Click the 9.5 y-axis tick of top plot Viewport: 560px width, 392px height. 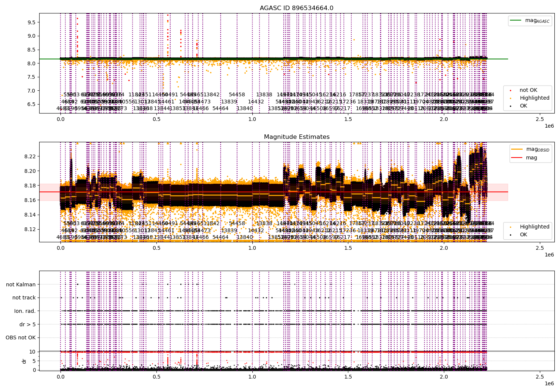coord(31,22)
